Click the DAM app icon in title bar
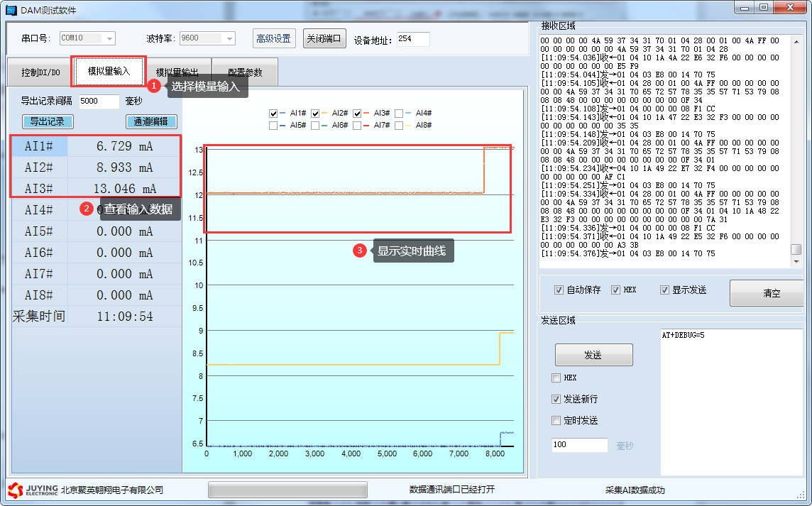Screen dimensions: 812x506 (x=11, y=10)
